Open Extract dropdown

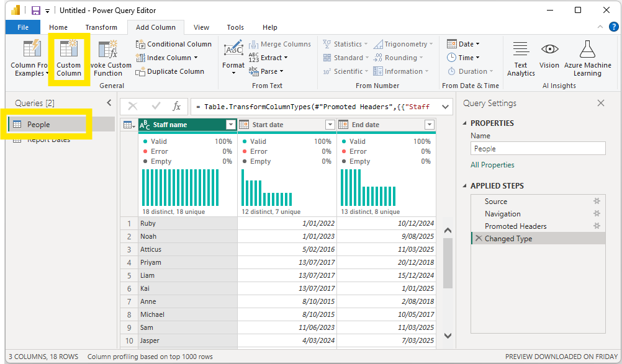tap(286, 58)
